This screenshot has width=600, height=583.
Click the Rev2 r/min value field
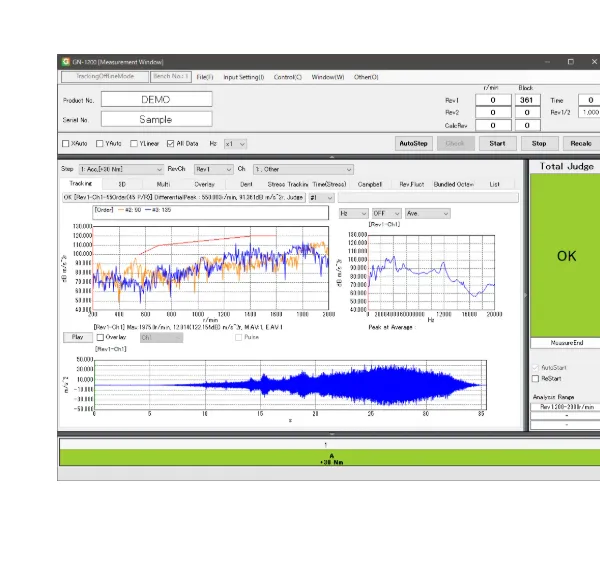click(x=493, y=112)
